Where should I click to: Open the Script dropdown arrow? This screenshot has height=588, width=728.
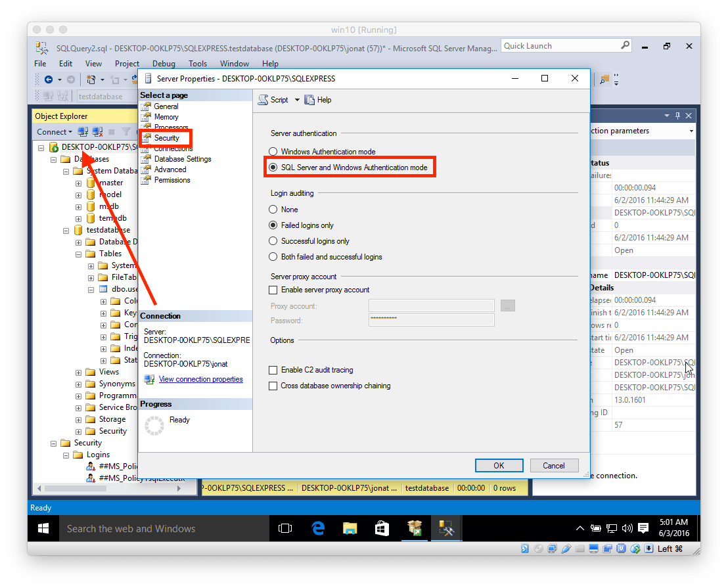[297, 100]
